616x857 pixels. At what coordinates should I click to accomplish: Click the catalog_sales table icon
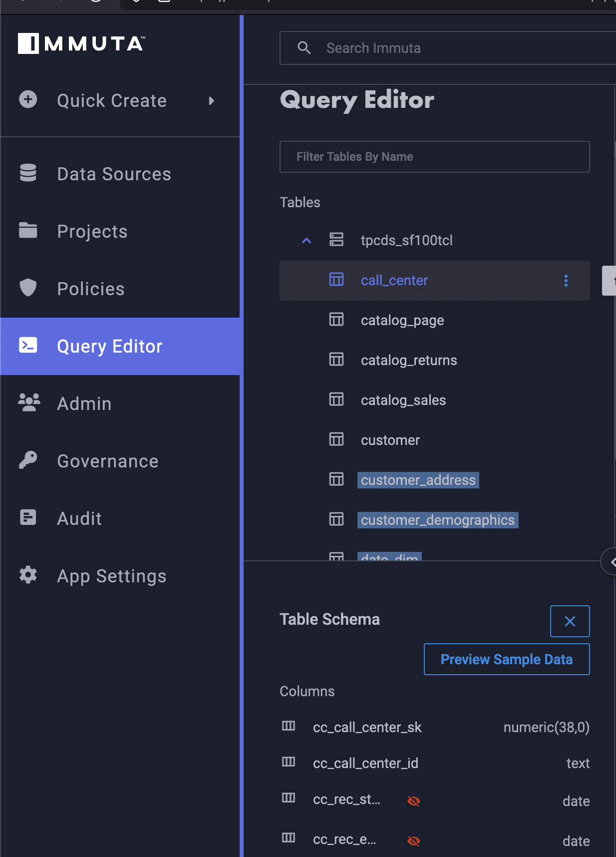336,399
